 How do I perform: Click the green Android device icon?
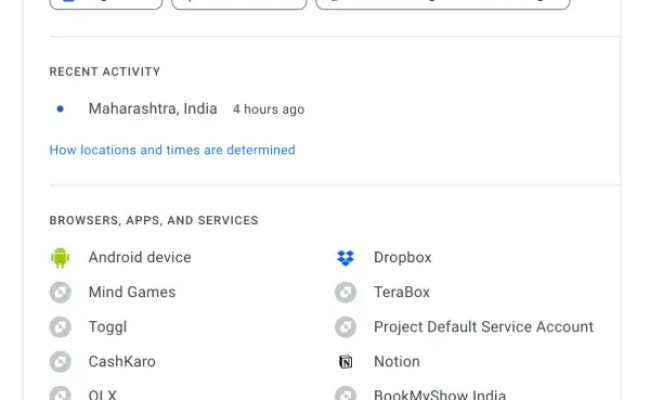tap(60, 257)
